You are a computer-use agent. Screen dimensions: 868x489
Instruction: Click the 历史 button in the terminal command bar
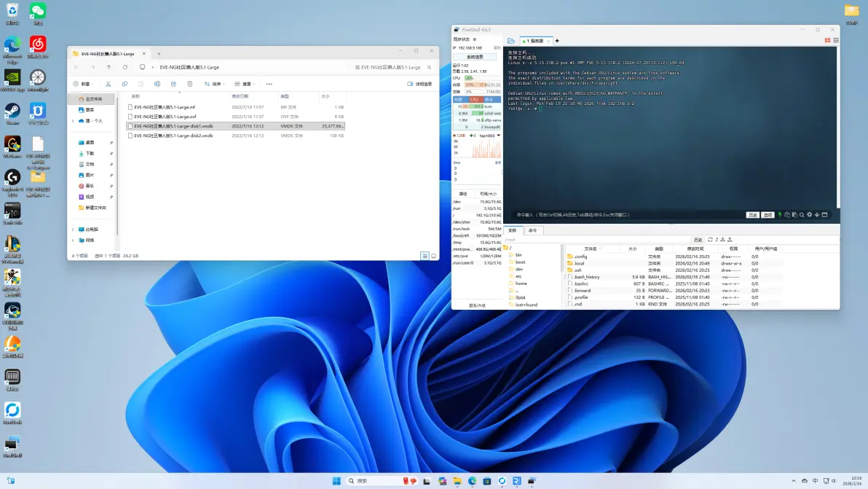tap(752, 215)
